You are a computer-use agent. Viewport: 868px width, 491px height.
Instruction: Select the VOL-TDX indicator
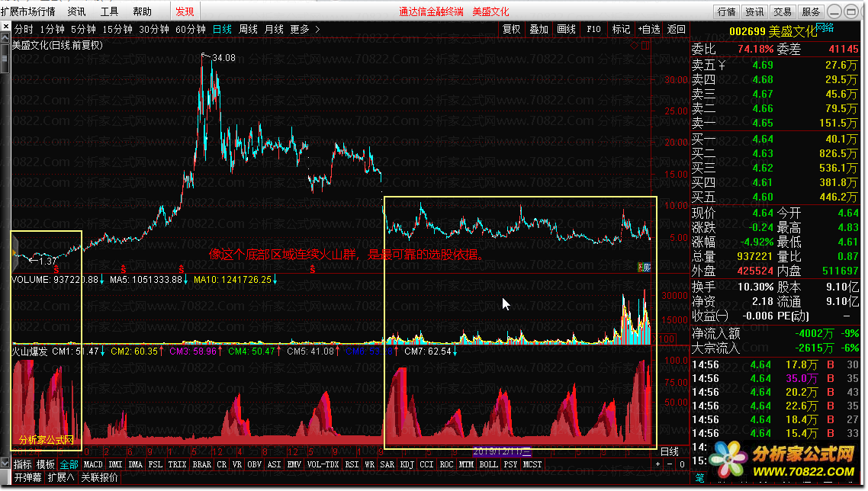pos(323,464)
